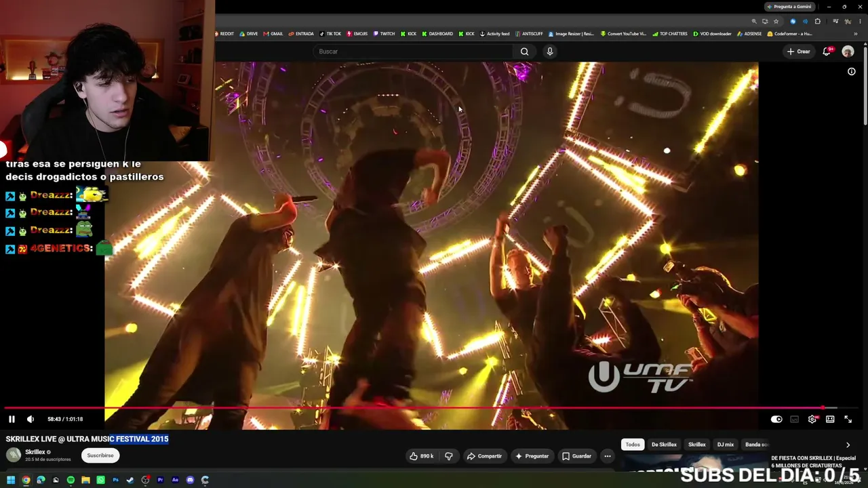The width and height of the screenshot is (868, 488).
Task: Turn on subtitles in the video player
Action: pyautogui.click(x=795, y=419)
